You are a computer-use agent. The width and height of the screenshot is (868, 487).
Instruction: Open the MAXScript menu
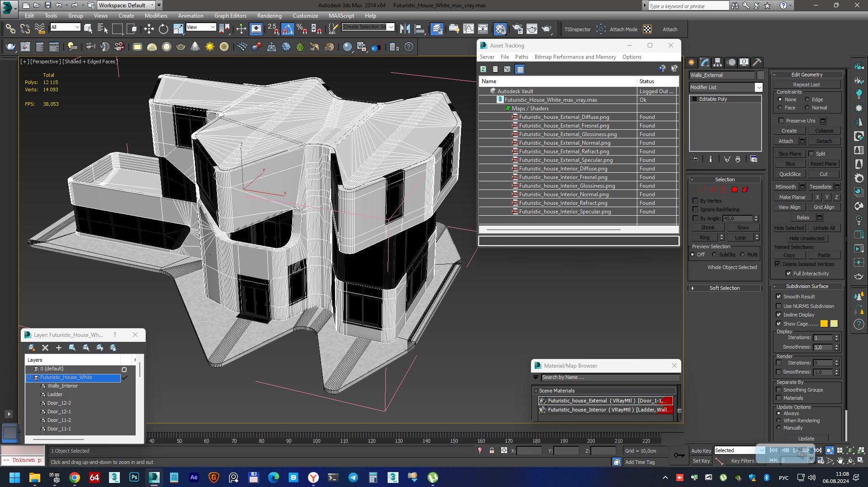(x=342, y=15)
